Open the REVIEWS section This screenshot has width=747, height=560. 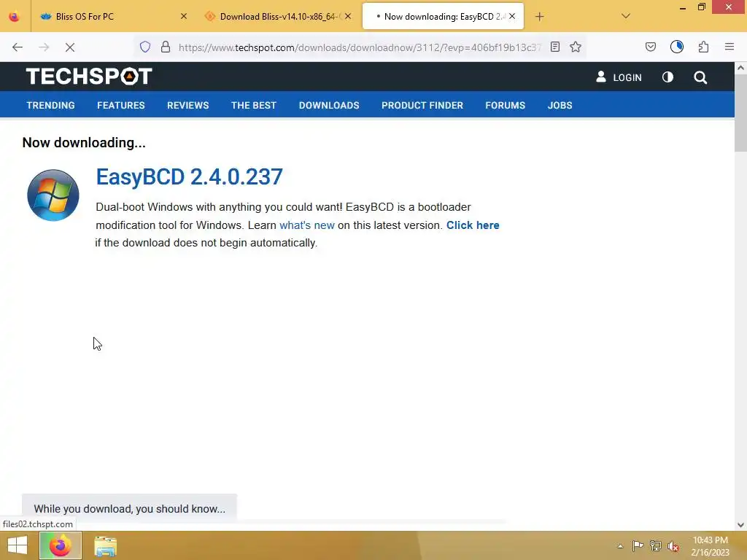(x=187, y=105)
